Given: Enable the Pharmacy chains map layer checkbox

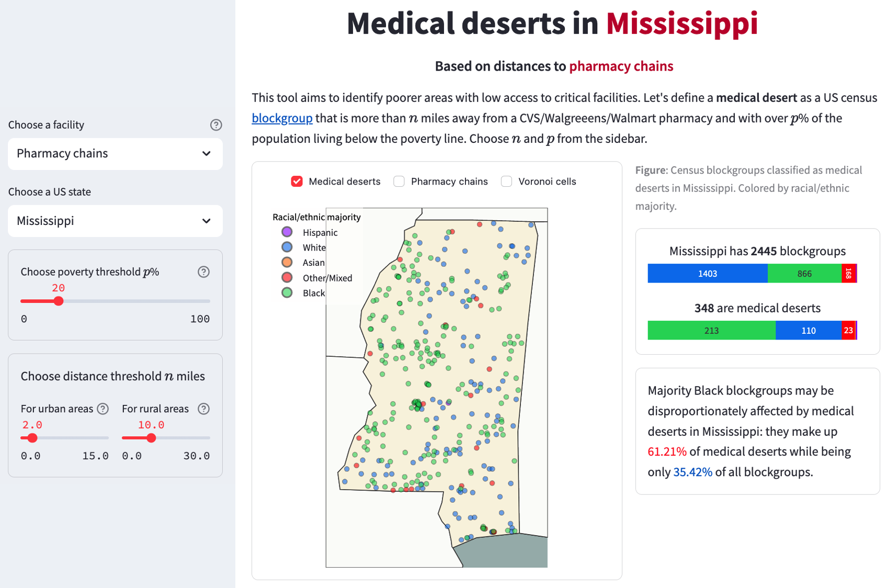Looking at the screenshot, I should (399, 182).
